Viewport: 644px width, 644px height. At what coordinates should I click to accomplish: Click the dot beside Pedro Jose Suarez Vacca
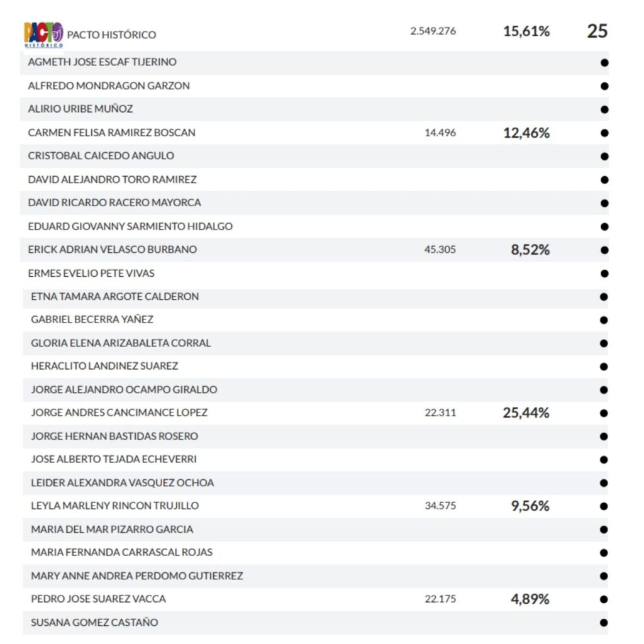point(604,599)
